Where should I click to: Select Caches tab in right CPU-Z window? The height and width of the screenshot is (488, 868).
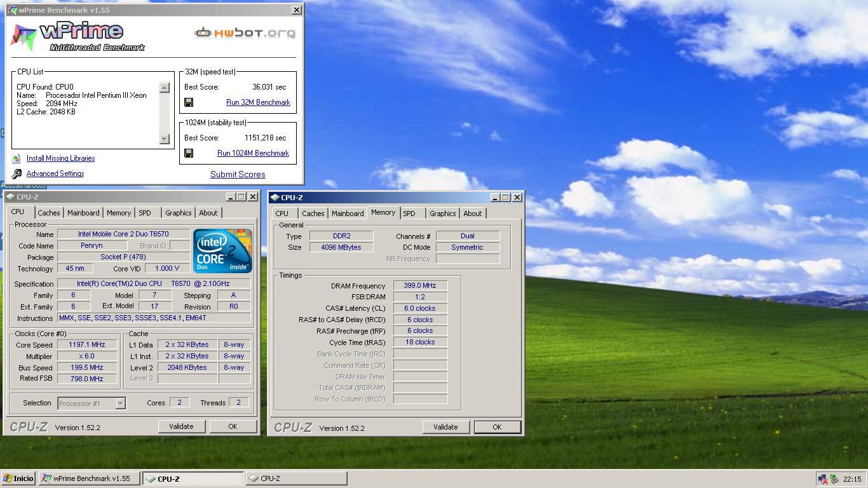[x=313, y=213]
